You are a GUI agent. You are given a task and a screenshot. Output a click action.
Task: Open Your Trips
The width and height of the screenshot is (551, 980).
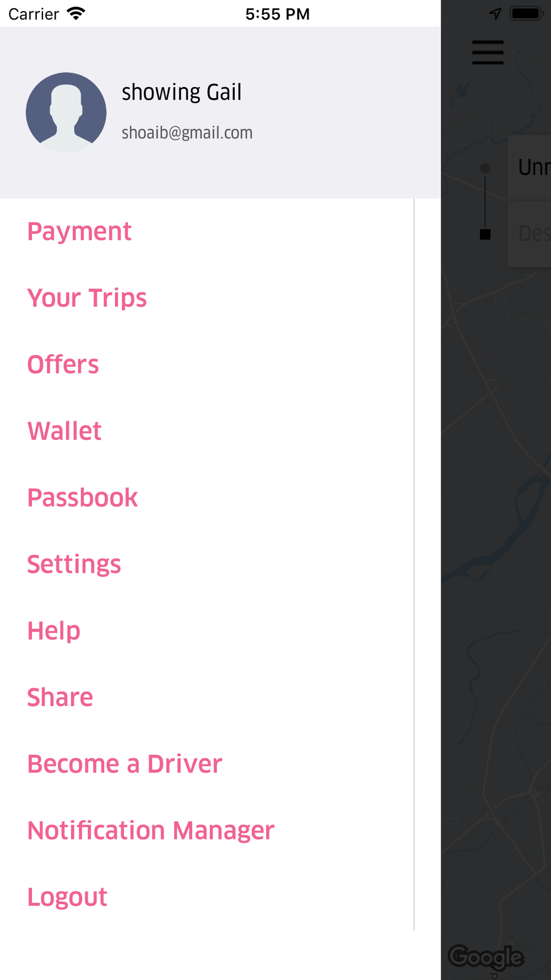pos(87,298)
